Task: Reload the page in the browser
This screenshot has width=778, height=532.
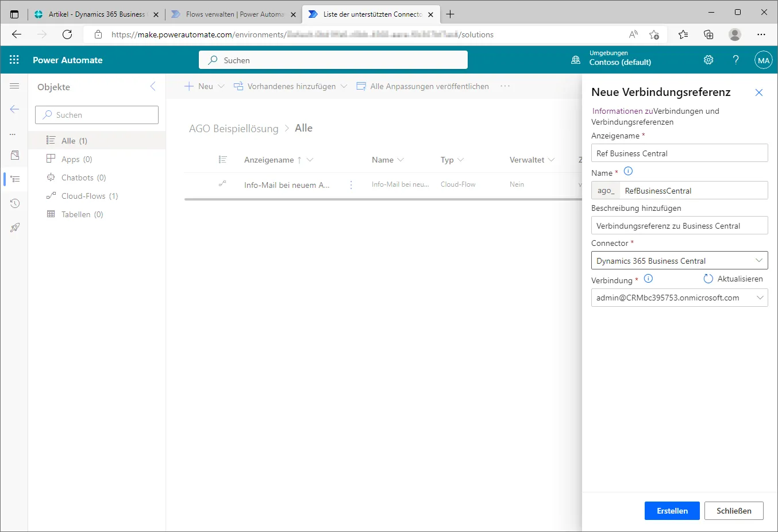Action: click(67, 34)
